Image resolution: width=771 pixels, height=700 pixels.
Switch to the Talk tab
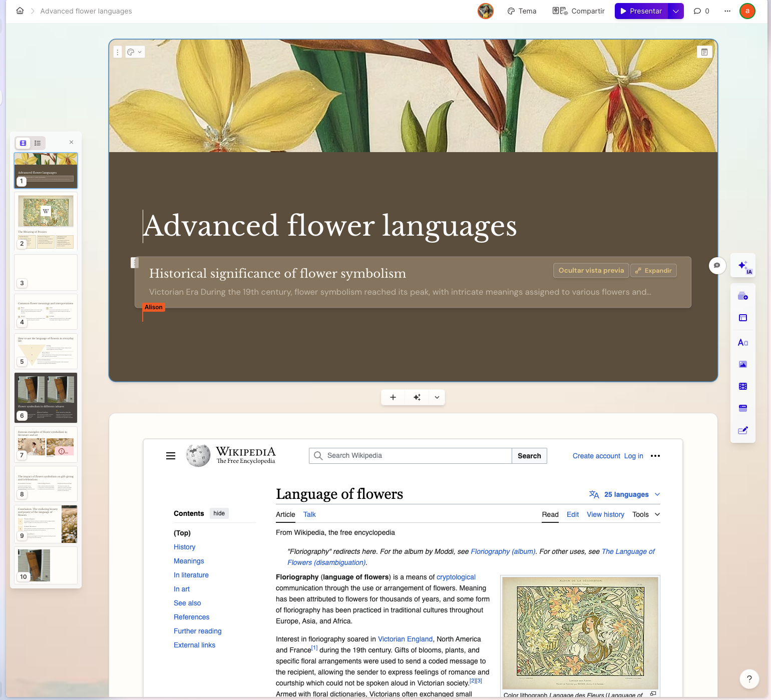pos(309,514)
